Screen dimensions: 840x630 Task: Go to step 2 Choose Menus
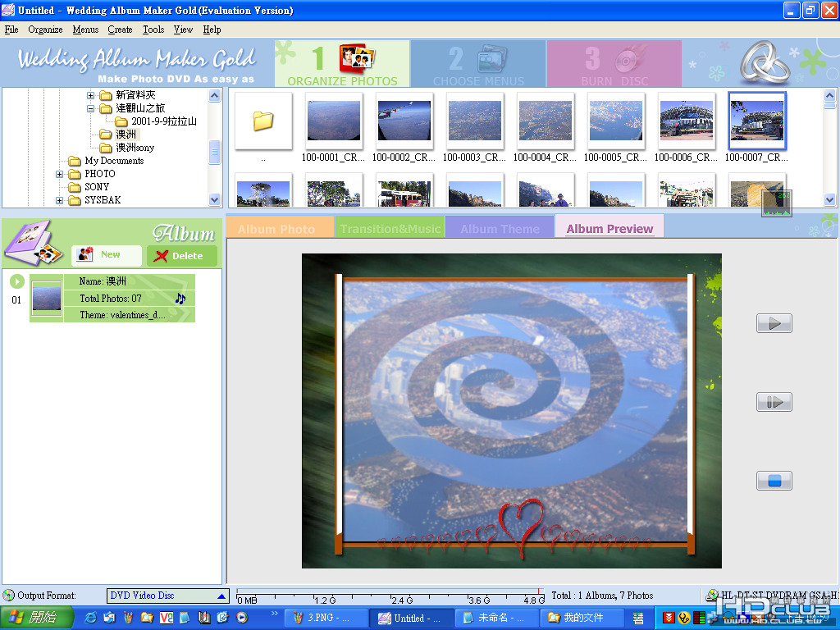(x=478, y=64)
